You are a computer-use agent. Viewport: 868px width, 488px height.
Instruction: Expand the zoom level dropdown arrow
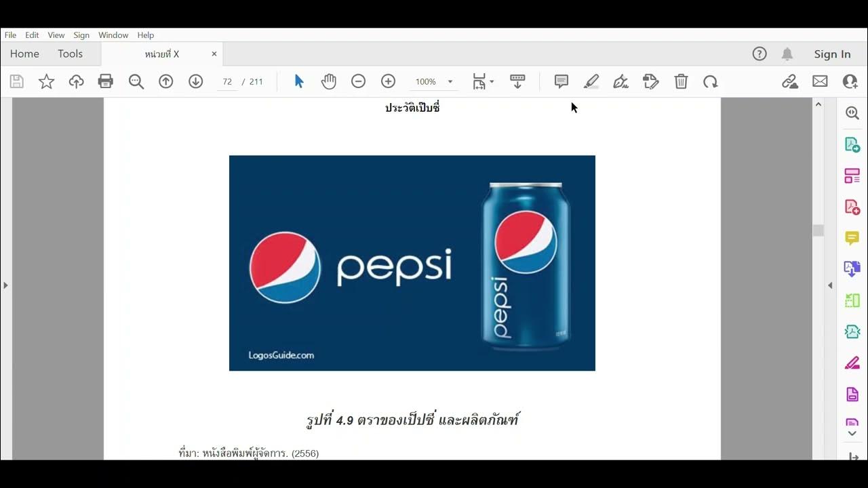click(x=450, y=82)
